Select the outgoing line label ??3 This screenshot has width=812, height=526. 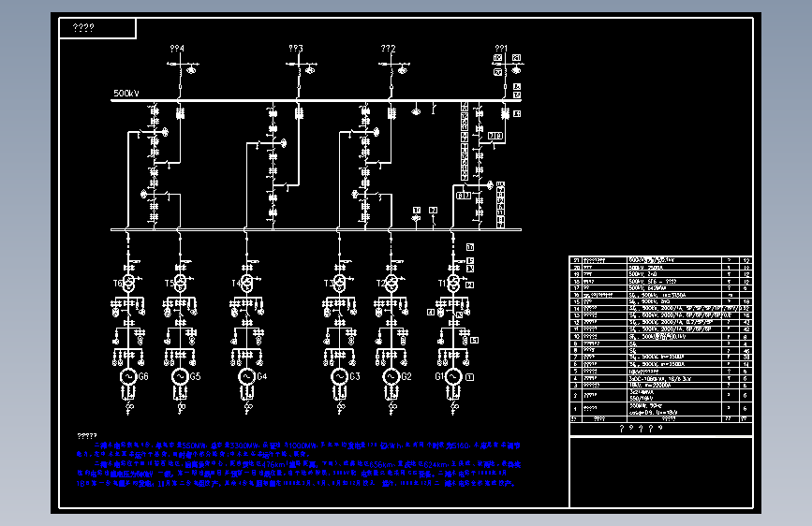[x=296, y=48]
